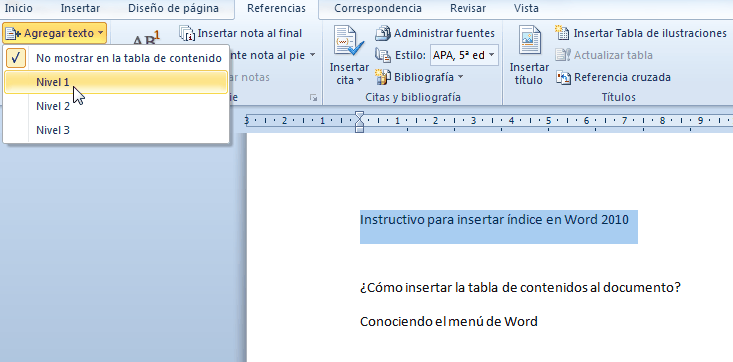Choose Nivel 3 from the menu
Image resolution: width=733 pixels, height=362 pixels.
(115, 130)
